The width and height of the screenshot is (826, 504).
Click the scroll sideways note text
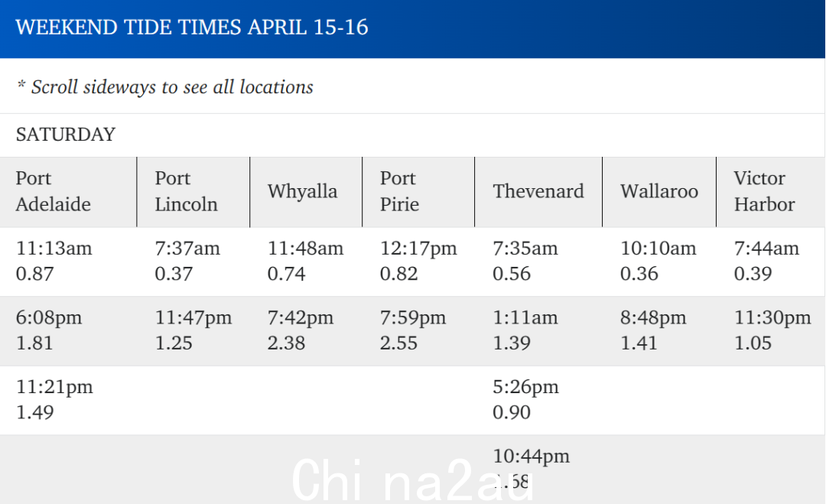click(165, 87)
